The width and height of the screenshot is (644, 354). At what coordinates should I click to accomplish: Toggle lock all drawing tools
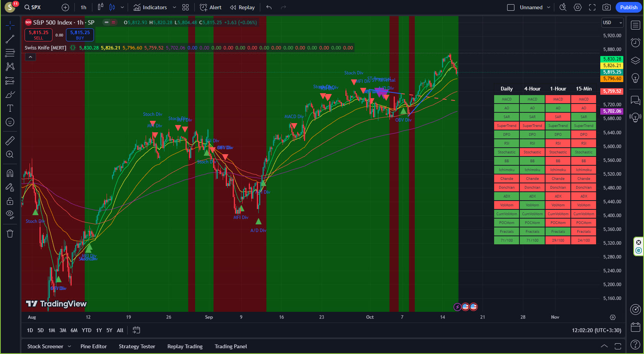click(x=10, y=201)
